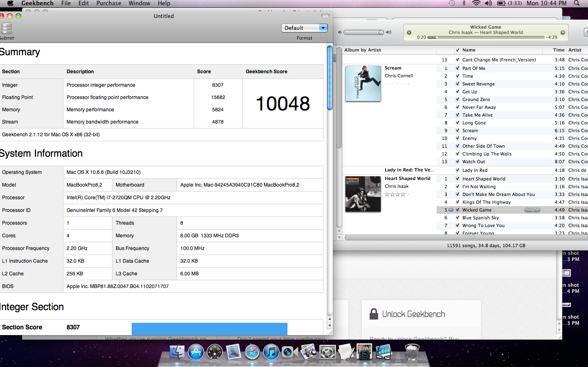
Task: Open the Bluetooth menu bar icon
Action: coord(464,3)
